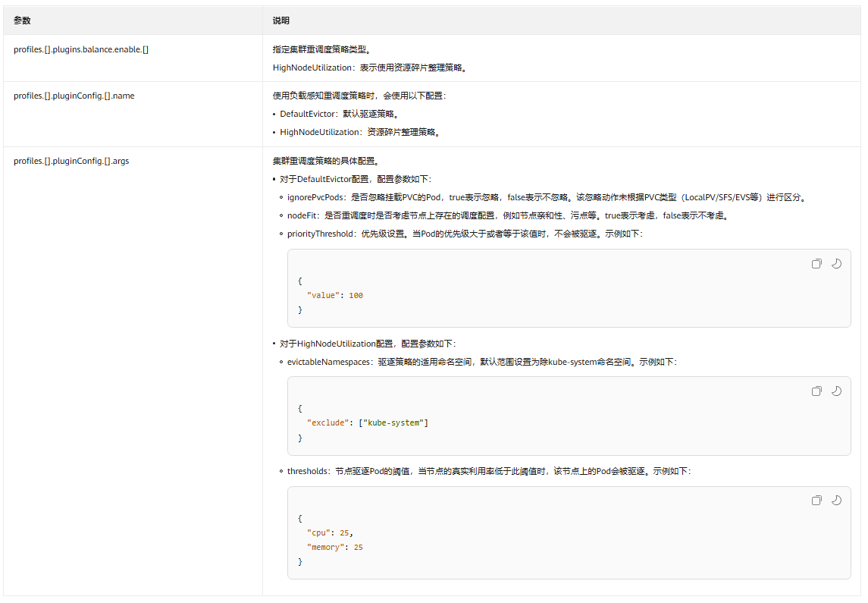Toggle dark theme on the evictableNamespaces code block
Image resolution: width=868 pixels, height=603 pixels.
(x=836, y=391)
